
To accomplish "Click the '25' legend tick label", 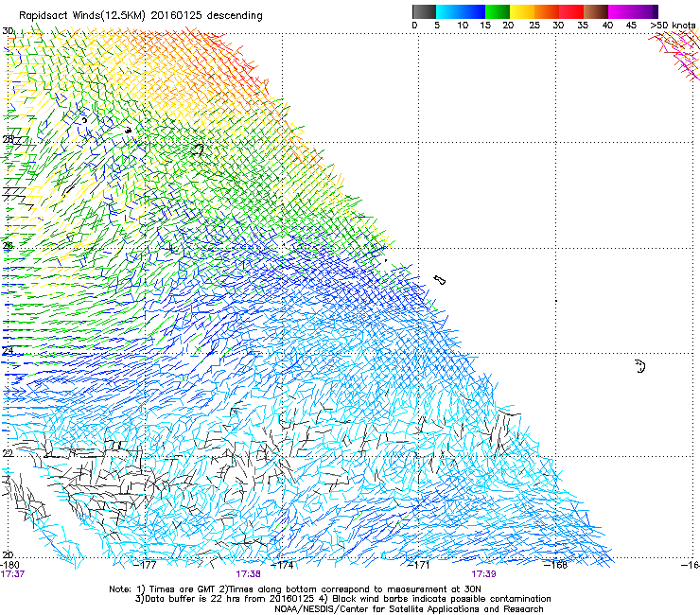I will (534, 26).
